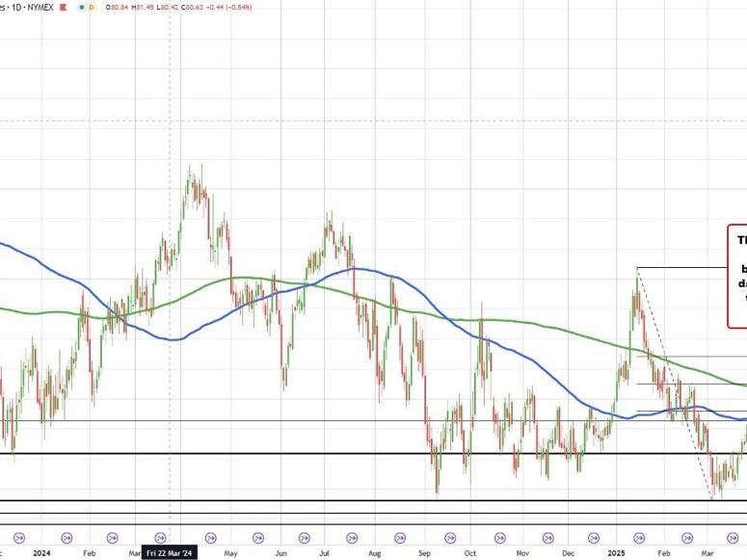Click the 1D interval text in the legend
Image resolution: width=747 pixels, height=560 pixels.
tap(17, 8)
